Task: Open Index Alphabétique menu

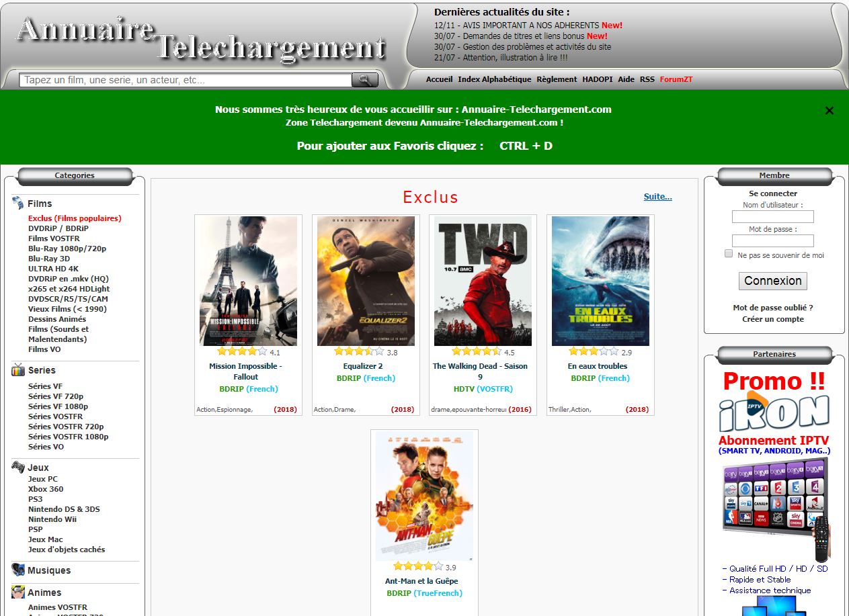Action: point(495,79)
